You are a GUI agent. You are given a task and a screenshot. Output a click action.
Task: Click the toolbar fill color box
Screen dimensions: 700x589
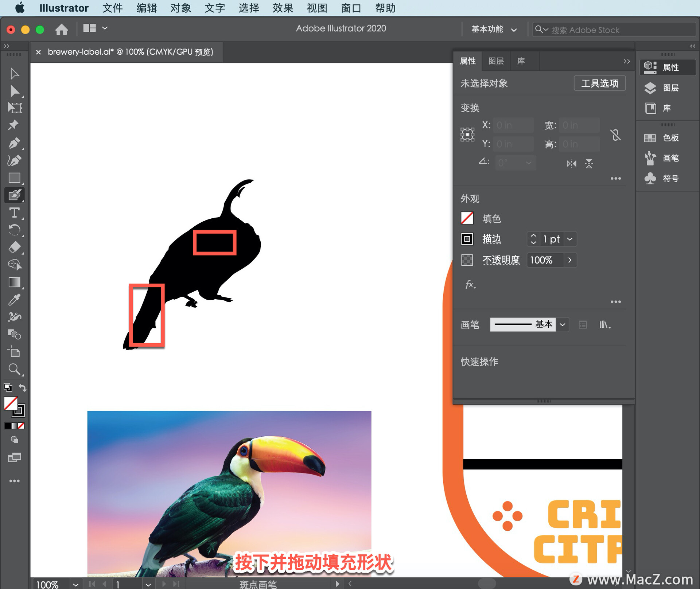tap(10, 403)
